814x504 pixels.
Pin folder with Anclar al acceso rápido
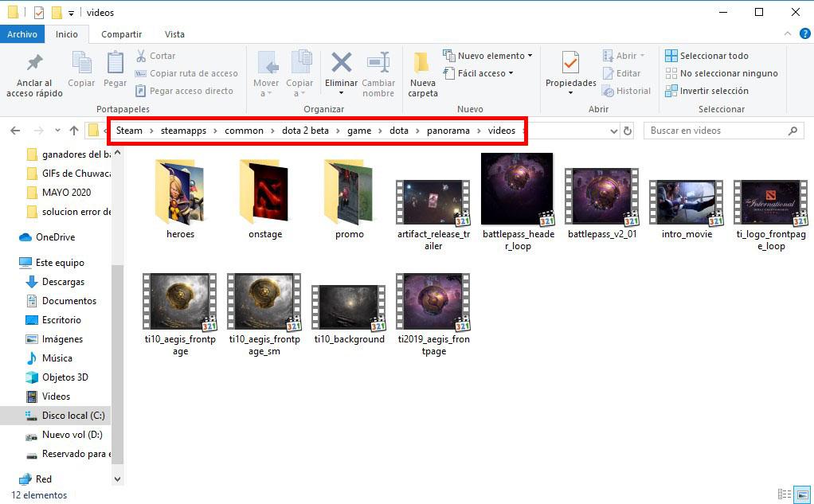(x=34, y=74)
